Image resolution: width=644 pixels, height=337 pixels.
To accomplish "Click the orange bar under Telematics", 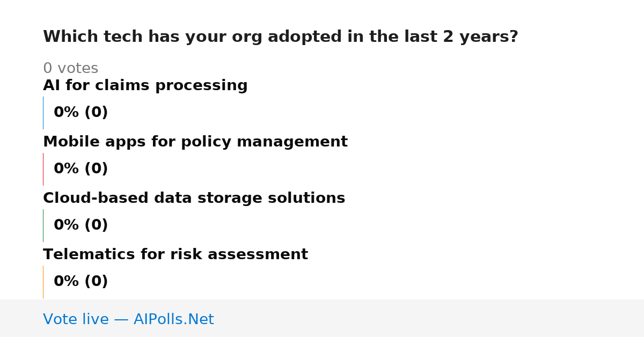I will click(43, 282).
